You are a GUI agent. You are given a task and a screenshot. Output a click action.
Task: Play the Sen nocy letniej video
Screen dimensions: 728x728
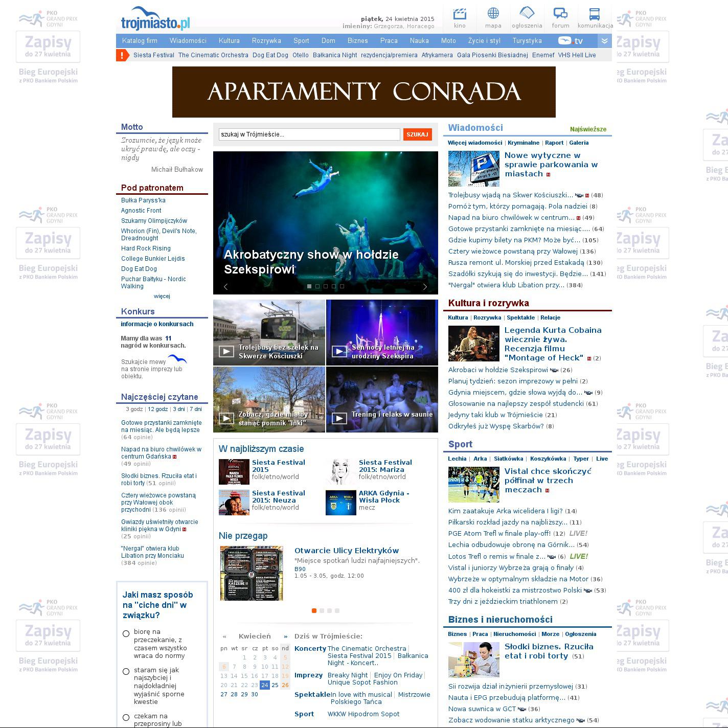pyautogui.click(x=339, y=351)
